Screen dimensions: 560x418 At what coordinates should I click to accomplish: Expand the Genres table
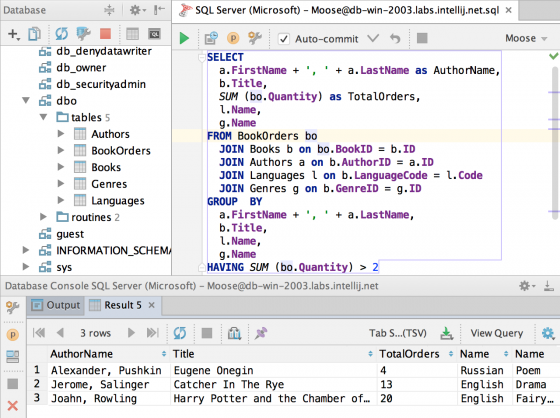point(61,183)
